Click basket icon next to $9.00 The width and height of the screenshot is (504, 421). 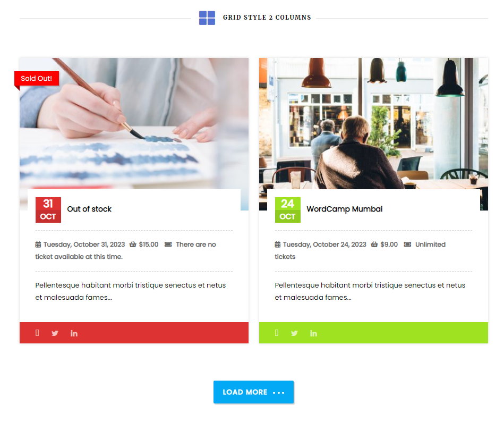[374, 245]
